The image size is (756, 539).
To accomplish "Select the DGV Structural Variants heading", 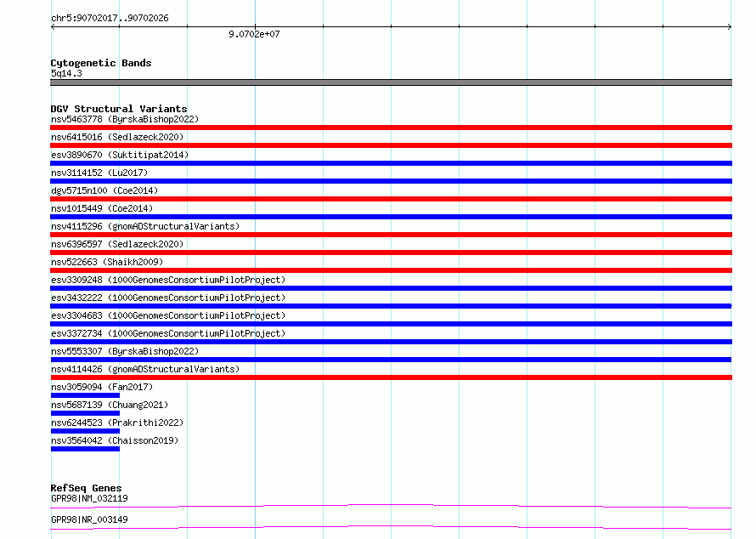I will tap(119, 109).
